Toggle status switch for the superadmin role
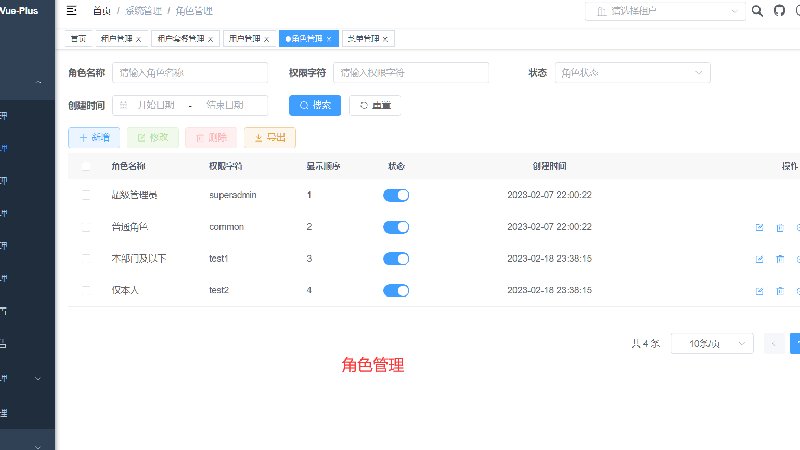800x450 pixels. 396,195
